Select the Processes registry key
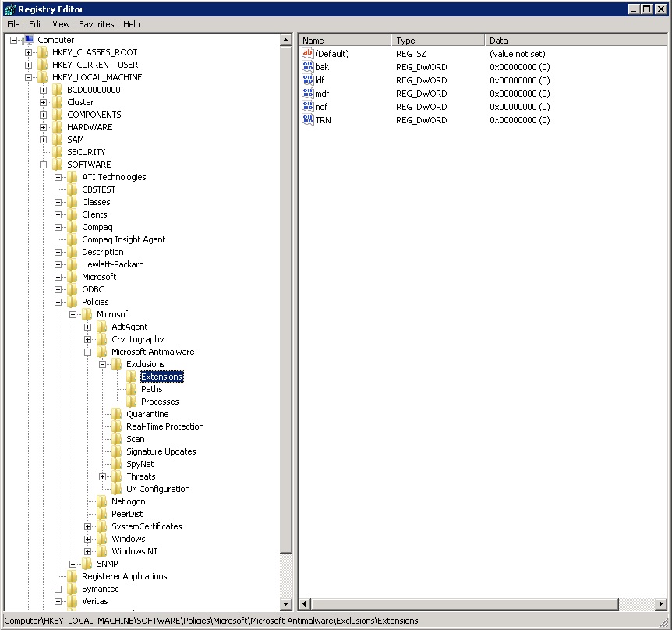The width and height of the screenshot is (672, 630). (159, 402)
